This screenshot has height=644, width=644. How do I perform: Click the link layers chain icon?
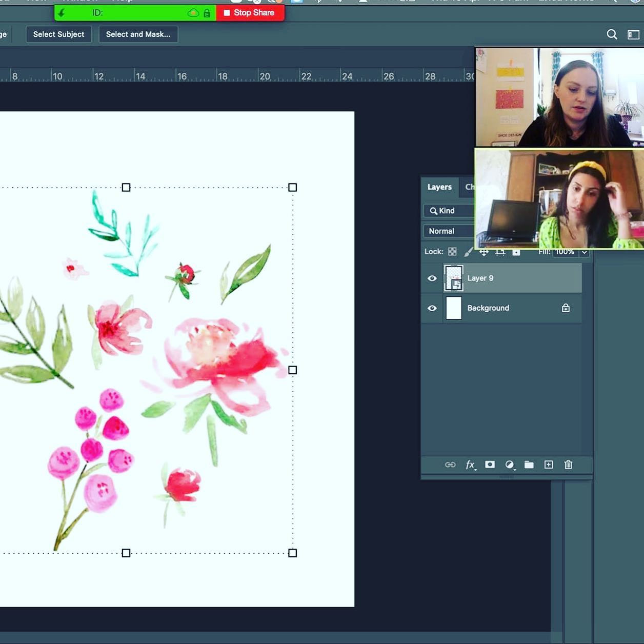[x=451, y=465]
